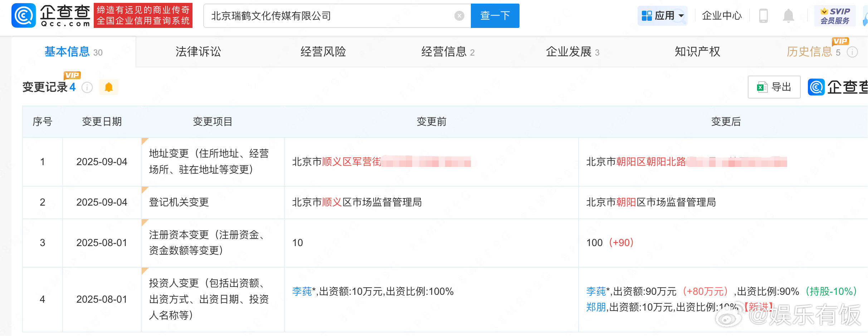This screenshot has height=336, width=868.
Task: Click info icon beside 变更记录
Action: point(87,87)
